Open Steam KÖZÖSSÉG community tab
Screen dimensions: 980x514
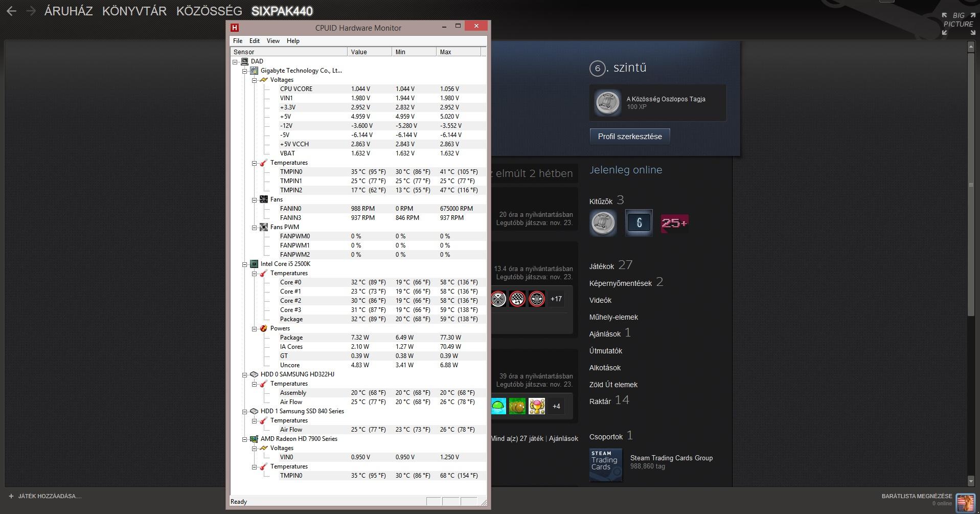click(209, 11)
